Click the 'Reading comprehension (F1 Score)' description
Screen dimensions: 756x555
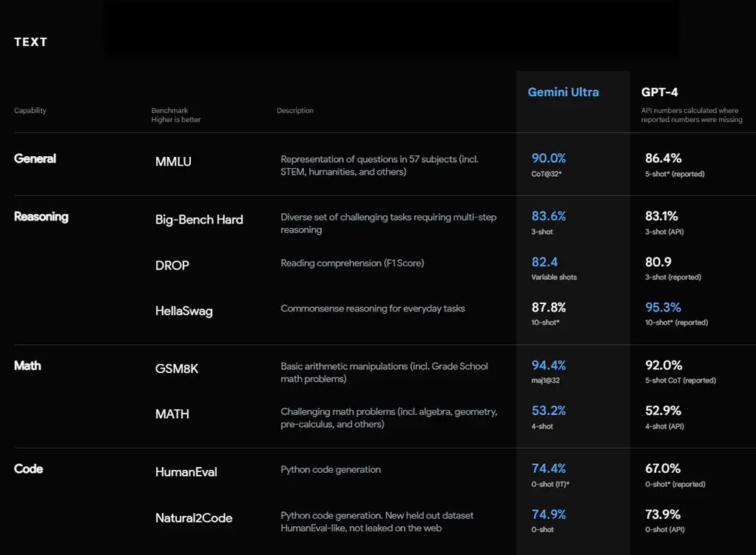point(352,263)
